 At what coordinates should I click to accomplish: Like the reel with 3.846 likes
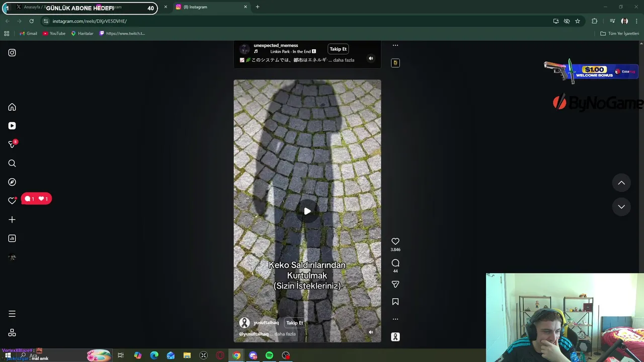pos(395,241)
